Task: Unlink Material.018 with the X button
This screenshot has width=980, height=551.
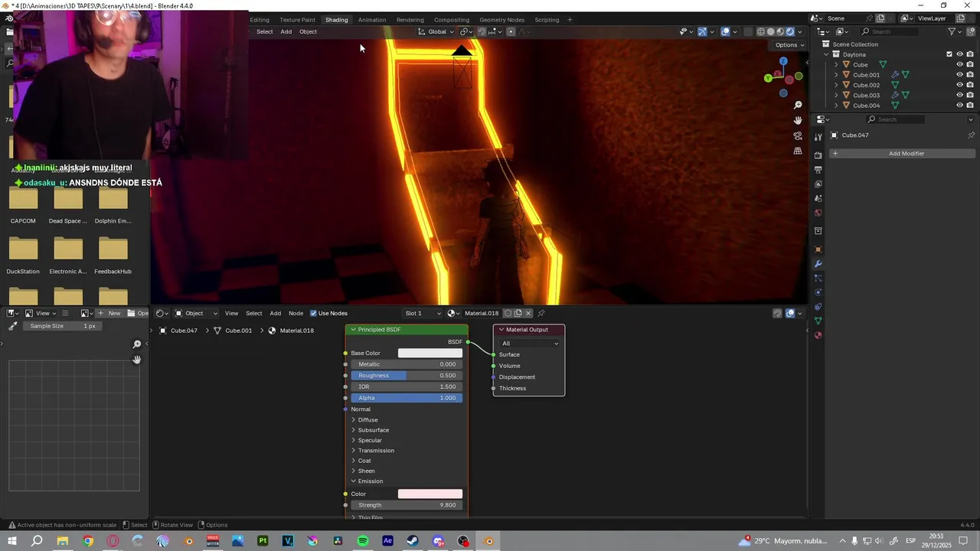Action: (528, 313)
